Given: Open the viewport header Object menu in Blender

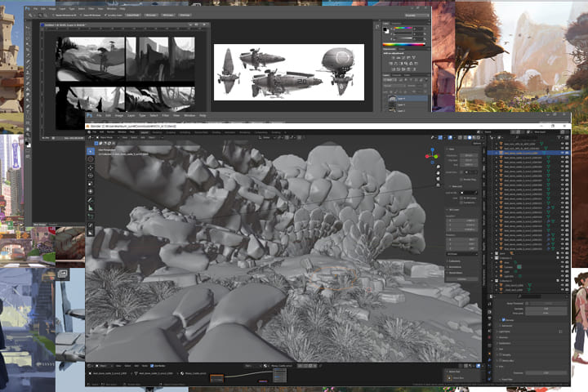Looking at the screenshot, I should (x=152, y=138).
